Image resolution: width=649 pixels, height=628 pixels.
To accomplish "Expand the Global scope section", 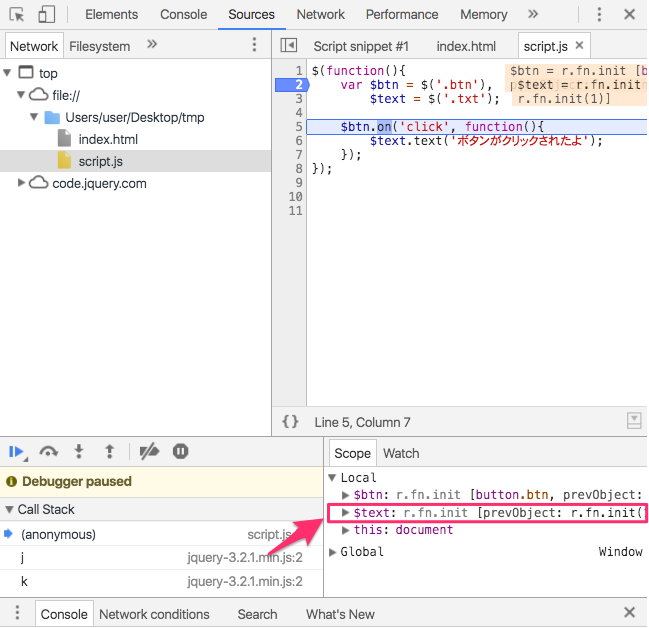I will point(332,552).
